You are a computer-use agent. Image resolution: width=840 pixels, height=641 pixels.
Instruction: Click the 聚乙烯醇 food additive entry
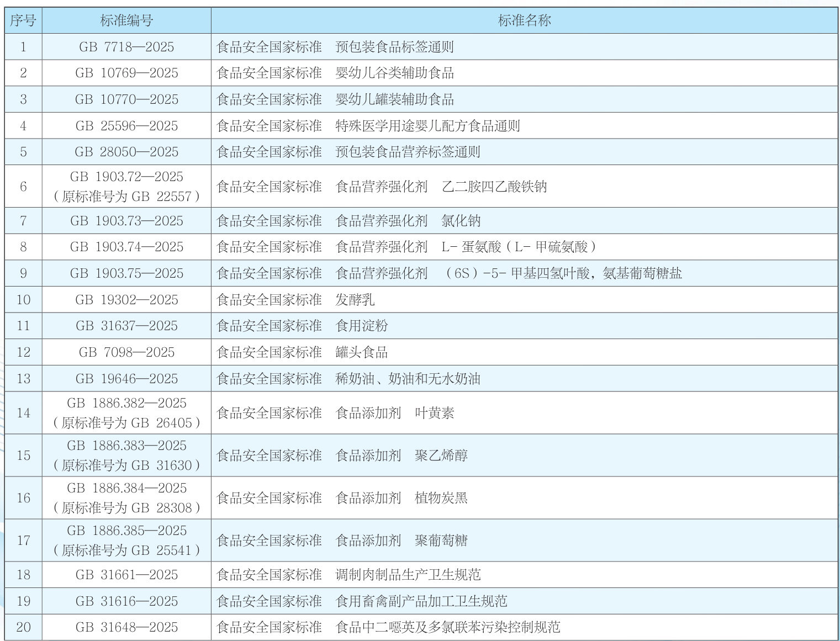(441, 455)
